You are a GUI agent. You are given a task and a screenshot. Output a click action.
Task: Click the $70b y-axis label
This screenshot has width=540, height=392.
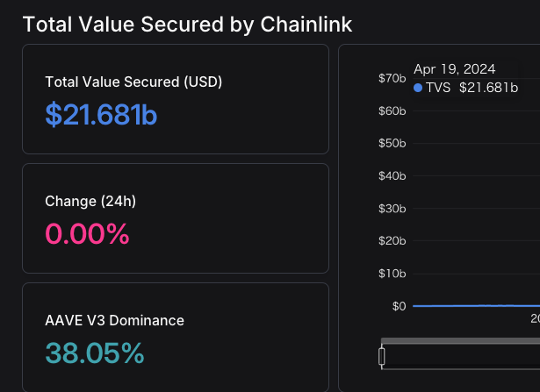click(392, 78)
